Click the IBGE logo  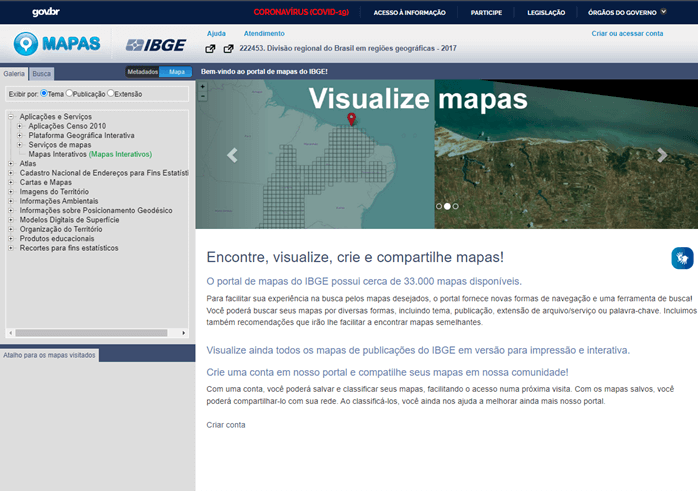coord(154,45)
